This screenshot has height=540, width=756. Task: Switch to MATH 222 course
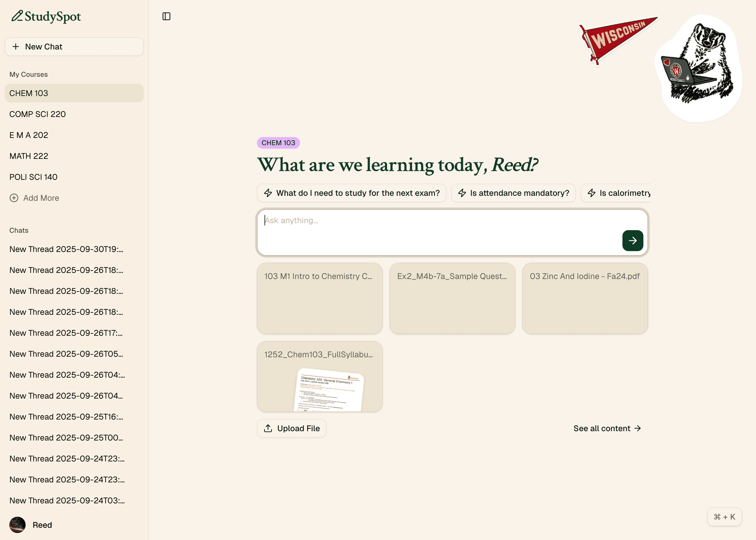(x=29, y=156)
